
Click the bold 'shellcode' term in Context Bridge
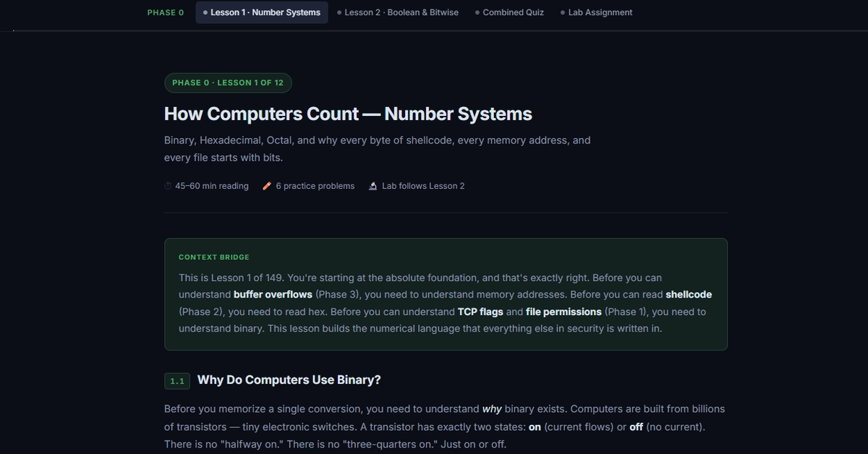pyautogui.click(x=689, y=295)
